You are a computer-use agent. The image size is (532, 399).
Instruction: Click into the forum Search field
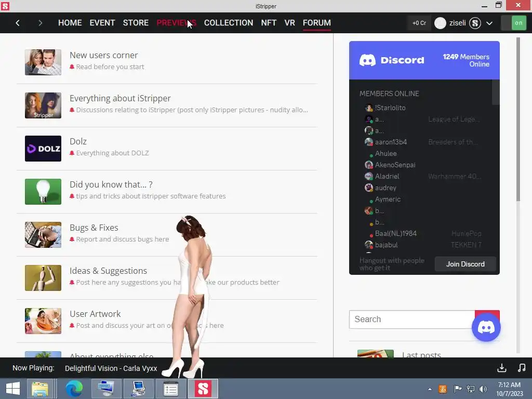coord(412,320)
